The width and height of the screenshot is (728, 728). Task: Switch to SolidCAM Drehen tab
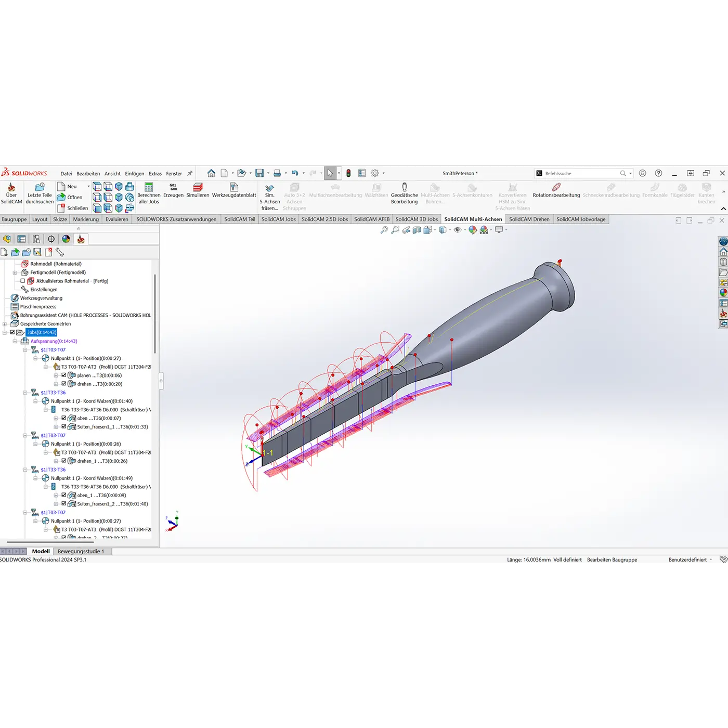[x=529, y=219]
